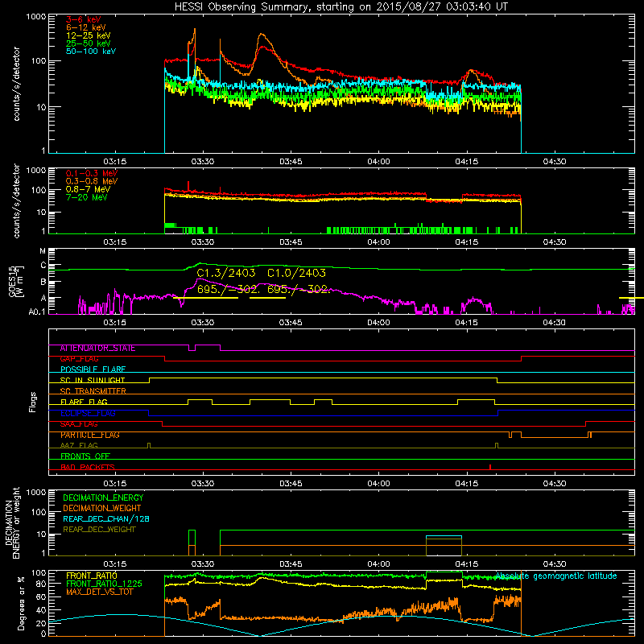Click the DECIMATION_WEIGHT legend label
The image size is (644, 644).
102,509
